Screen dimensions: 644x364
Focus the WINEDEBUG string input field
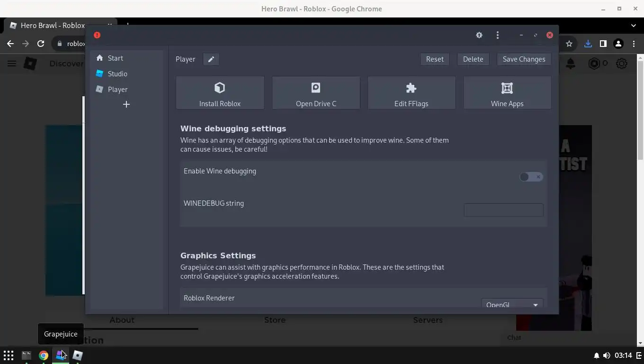[503, 210]
